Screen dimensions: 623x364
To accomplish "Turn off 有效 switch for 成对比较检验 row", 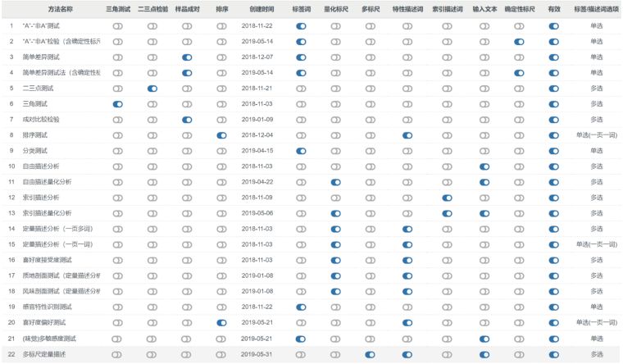I will coord(553,120).
